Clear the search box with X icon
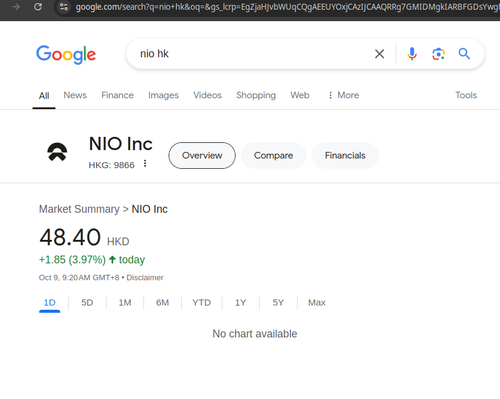Viewport: 500px width, 399px height. tap(379, 54)
